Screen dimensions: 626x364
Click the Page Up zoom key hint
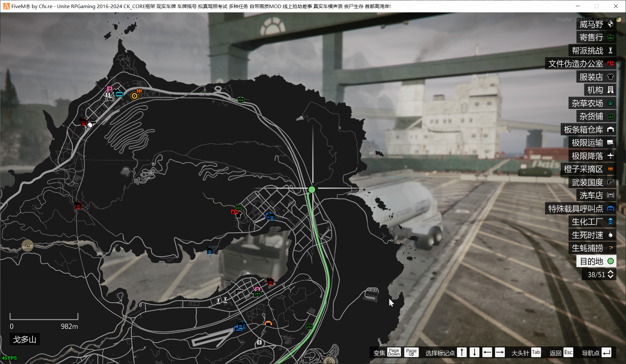[411, 352]
